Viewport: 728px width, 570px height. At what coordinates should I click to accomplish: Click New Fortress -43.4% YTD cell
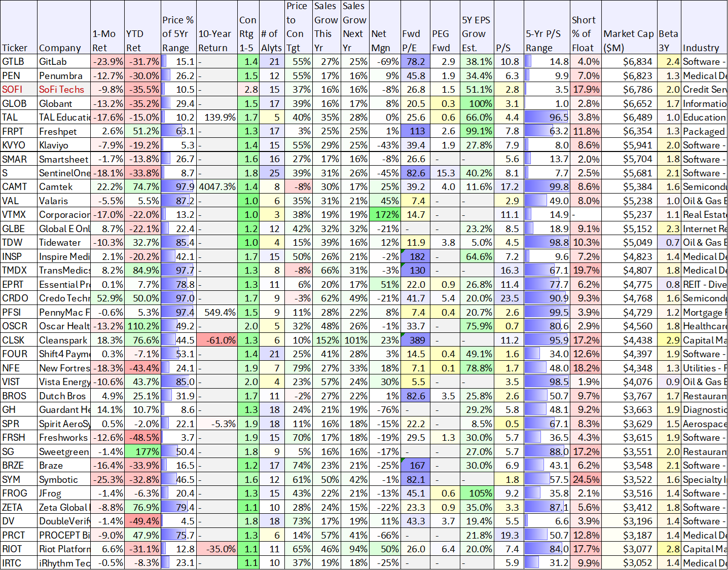point(142,368)
